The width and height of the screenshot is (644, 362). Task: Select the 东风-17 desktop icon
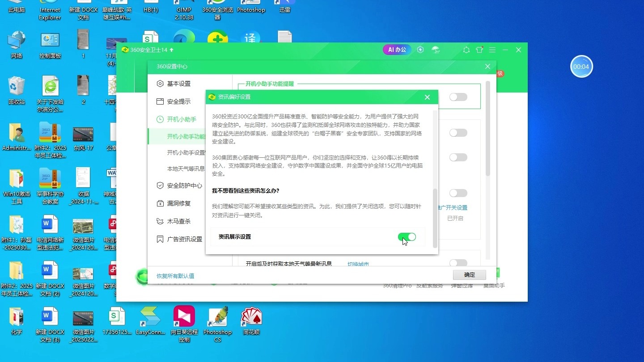(83, 138)
